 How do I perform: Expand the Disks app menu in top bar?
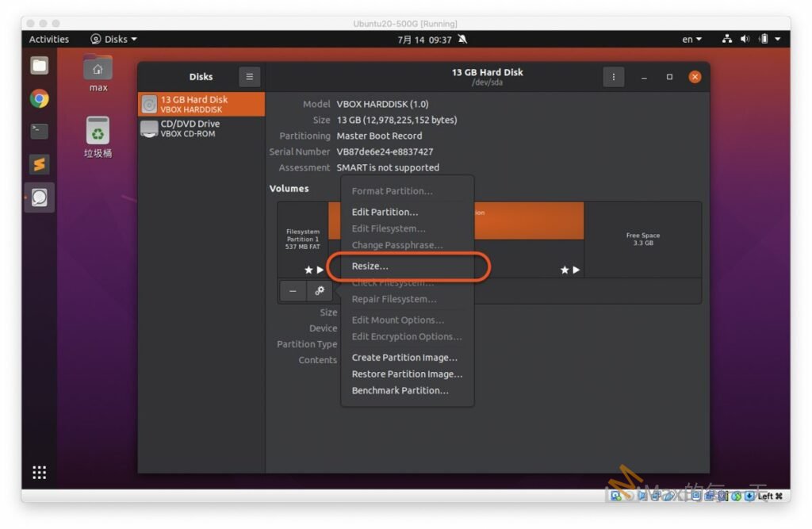[114, 39]
